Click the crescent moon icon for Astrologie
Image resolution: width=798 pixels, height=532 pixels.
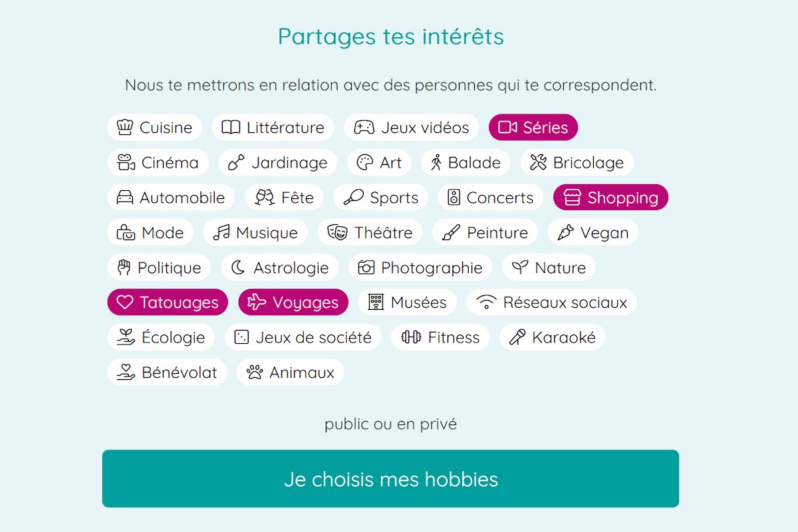pos(238,268)
